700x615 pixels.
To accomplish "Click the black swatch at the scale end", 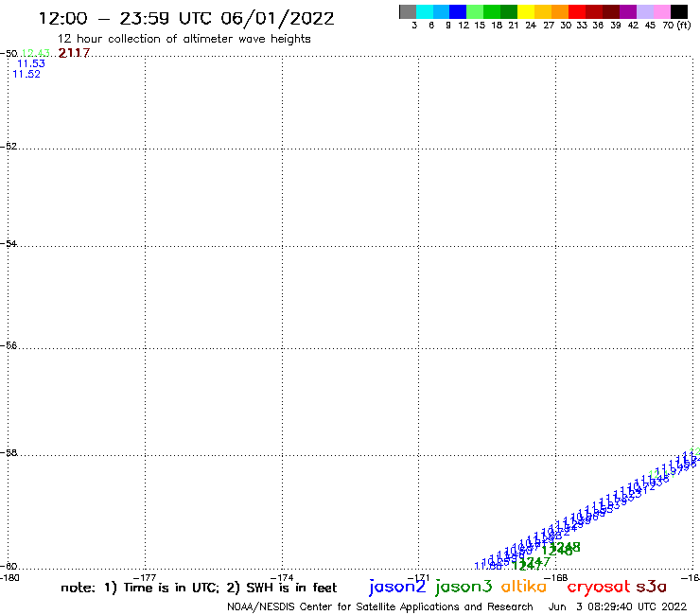I will point(679,11).
